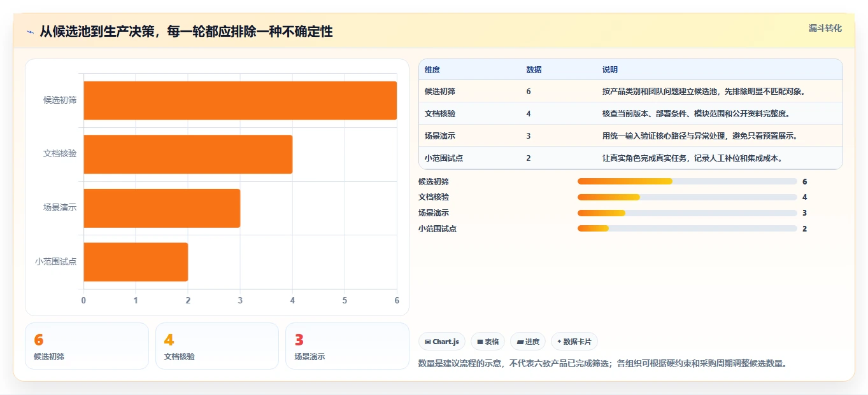868x395 pixels.
Task: Open the 候选初筛 data card showing 6
Action: tap(87, 346)
